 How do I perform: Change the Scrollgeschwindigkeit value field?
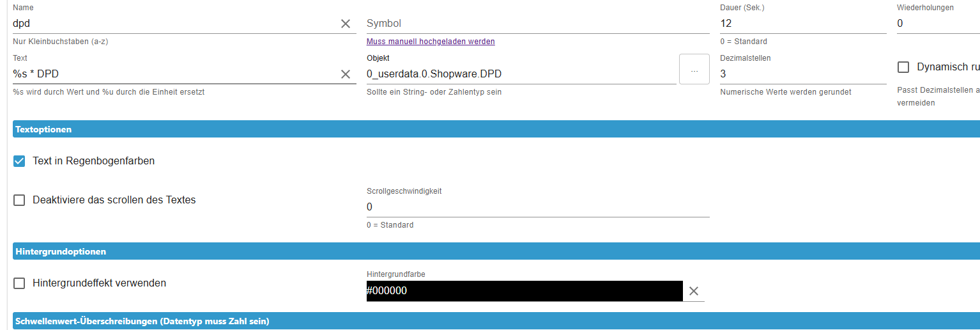pos(537,207)
